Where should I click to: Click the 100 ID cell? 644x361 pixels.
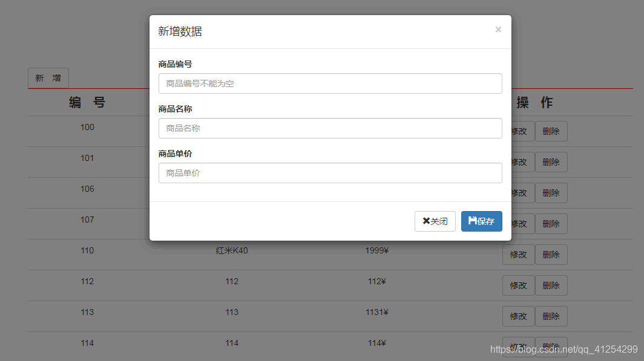click(87, 127)
